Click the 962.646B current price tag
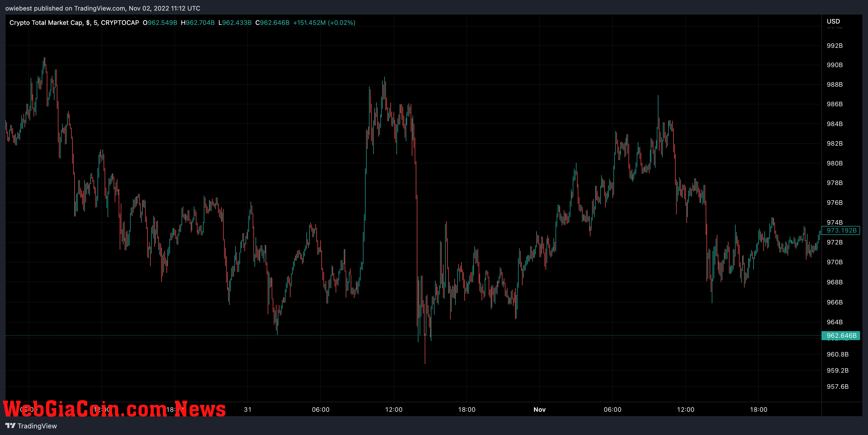Screen dimensions: 868x435 point(841,336)
